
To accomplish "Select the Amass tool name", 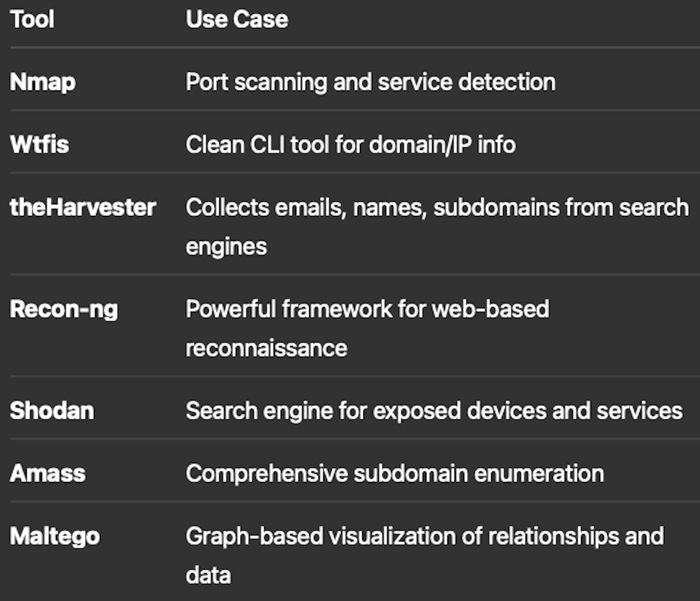I will [x=48, y=473].
